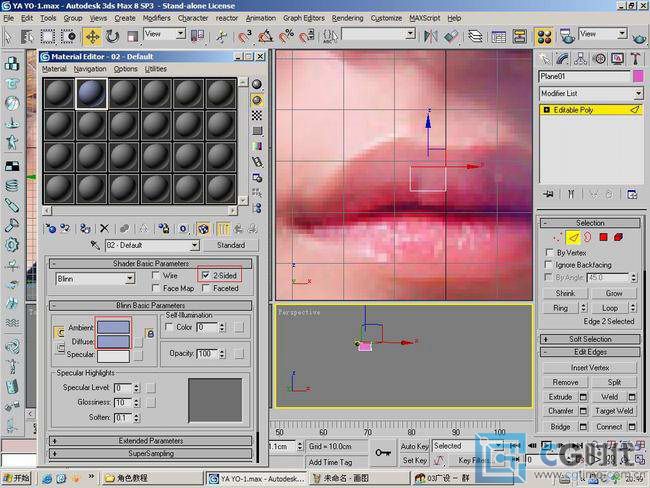
Task: Select the Rotate tool in main toolbar
Action: coord(112,36)
